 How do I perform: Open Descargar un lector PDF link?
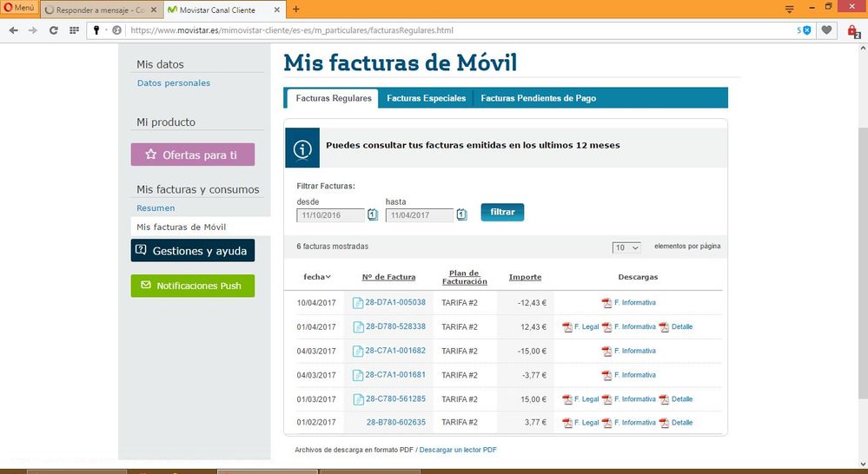coord(458,450)
